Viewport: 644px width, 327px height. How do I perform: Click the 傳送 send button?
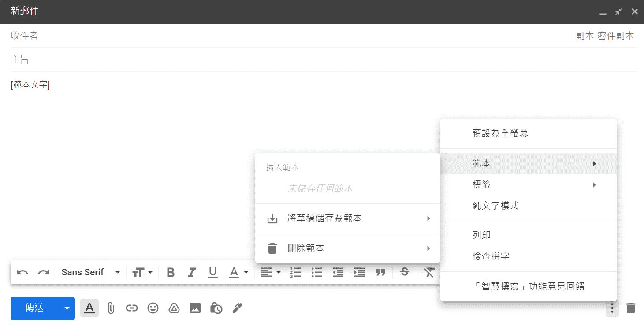click(x=35, y=308)
